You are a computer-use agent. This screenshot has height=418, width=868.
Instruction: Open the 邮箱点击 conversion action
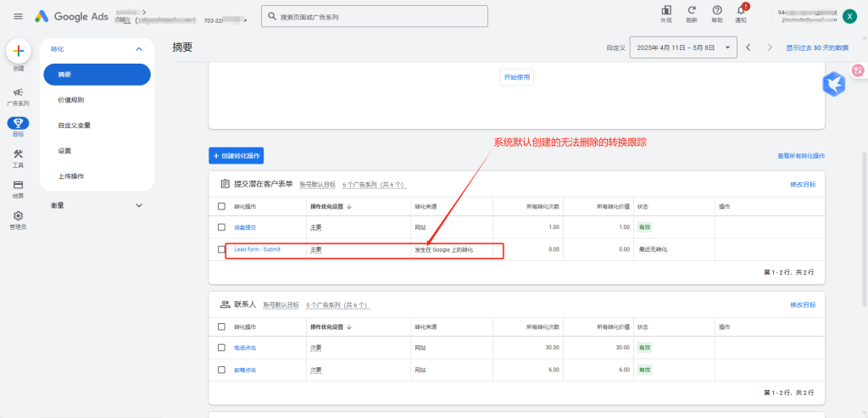[x=245, y=370]
